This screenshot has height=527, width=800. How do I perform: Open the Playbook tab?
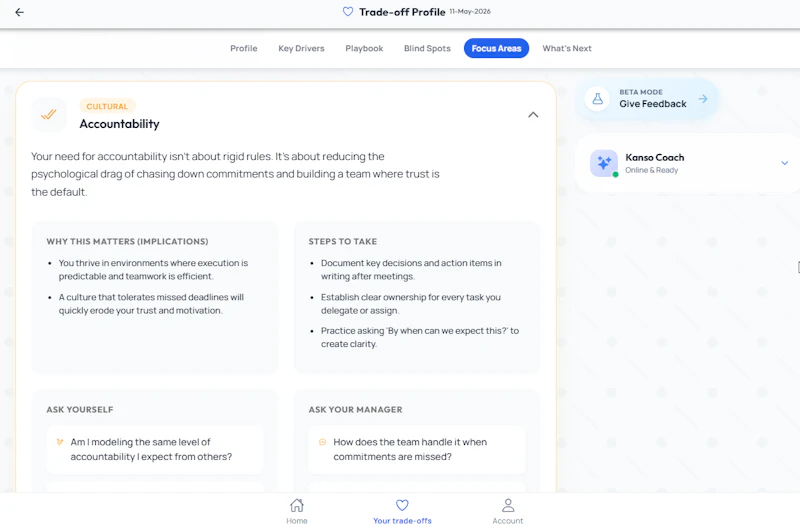point(364,48)
